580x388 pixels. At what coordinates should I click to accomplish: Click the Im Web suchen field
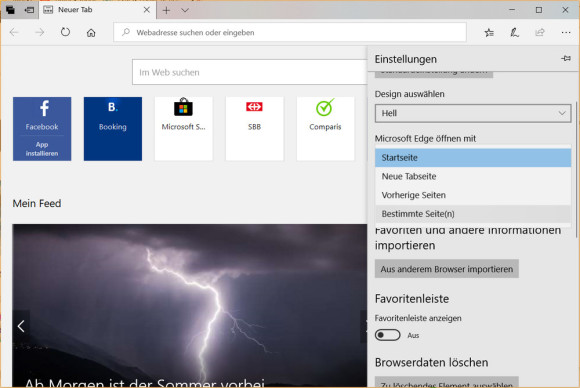coord(249,72)
